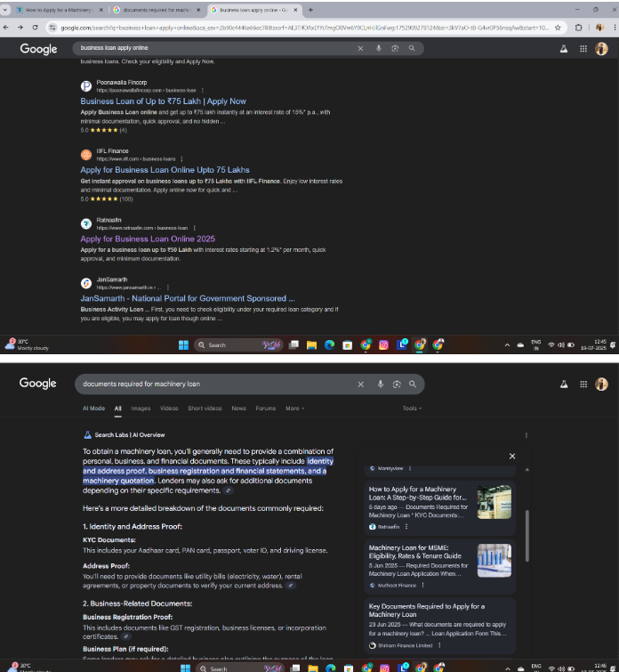Viewport: 619px width, 672px height.
Task: Open 'JanSamarth - National Portal' result link
Action: [188, 299]
